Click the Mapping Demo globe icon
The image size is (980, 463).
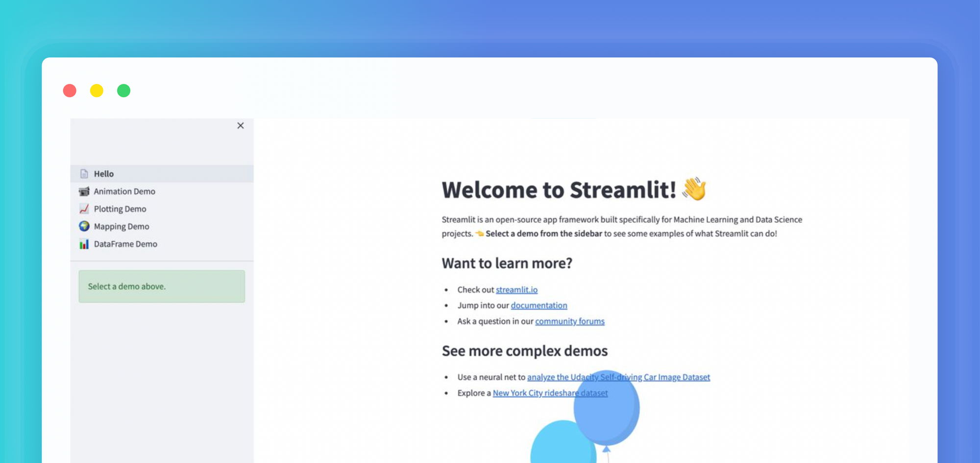tap(84, 226)
